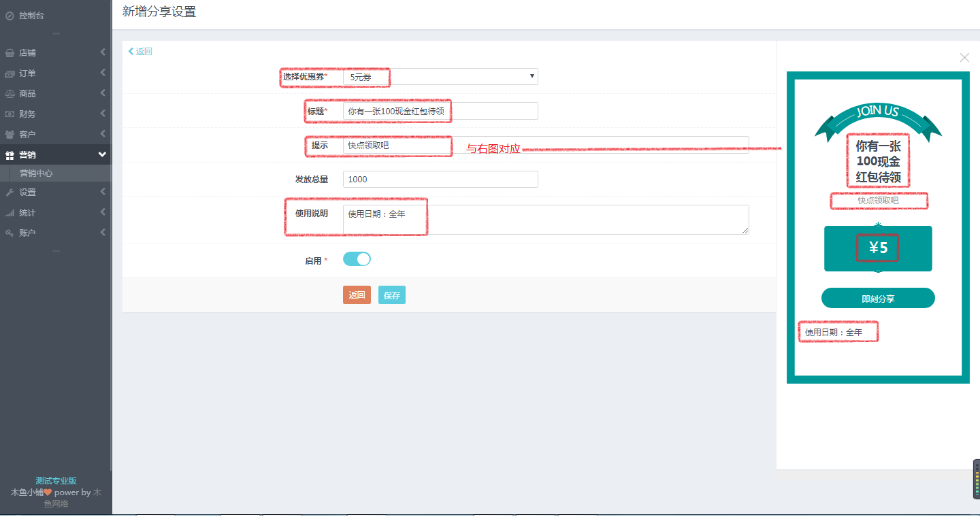
Task: Click the 发放总量 quantity input field
Action: tap(440, 179)
